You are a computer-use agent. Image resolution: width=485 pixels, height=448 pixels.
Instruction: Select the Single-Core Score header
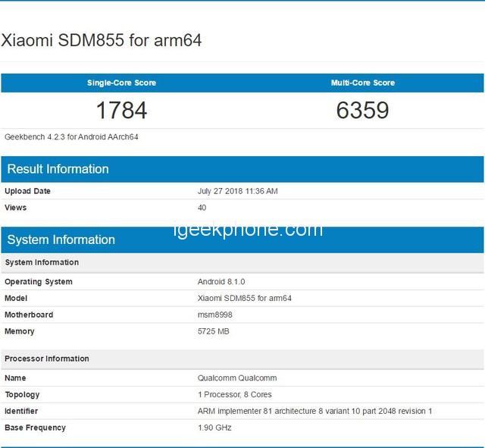pyautogui.click(x=121, y=83)
